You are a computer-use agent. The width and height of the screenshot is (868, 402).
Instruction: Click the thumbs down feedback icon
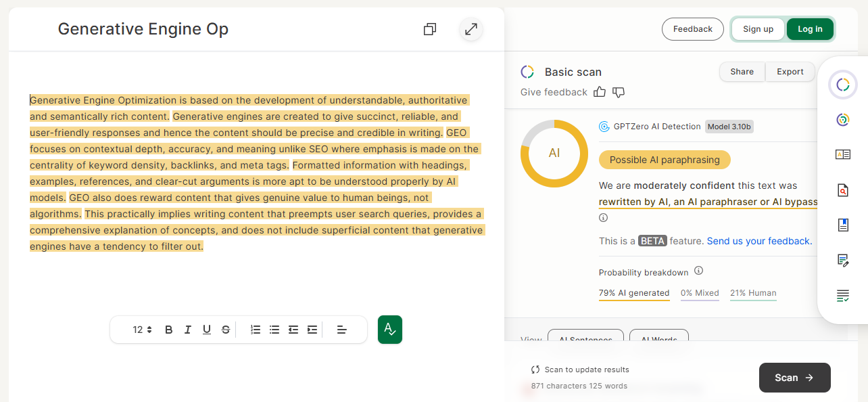pos(619,92)
